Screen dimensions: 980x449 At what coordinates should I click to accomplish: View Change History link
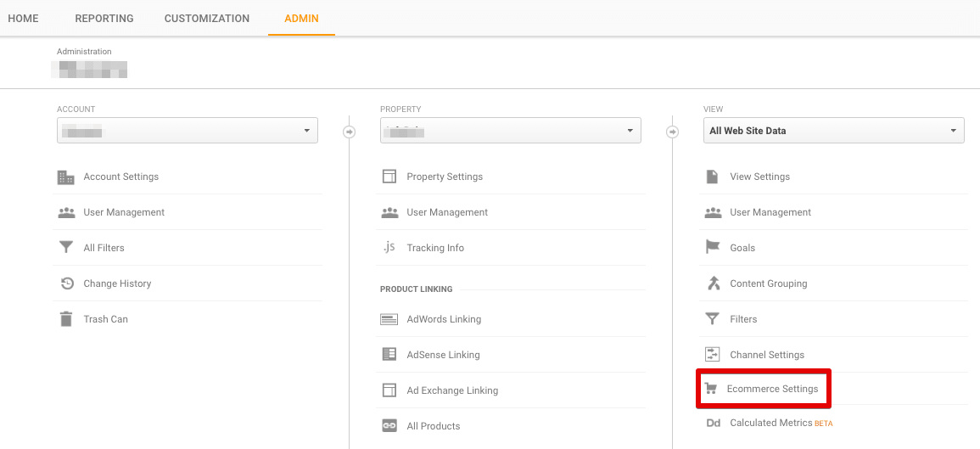click(117, 283)
